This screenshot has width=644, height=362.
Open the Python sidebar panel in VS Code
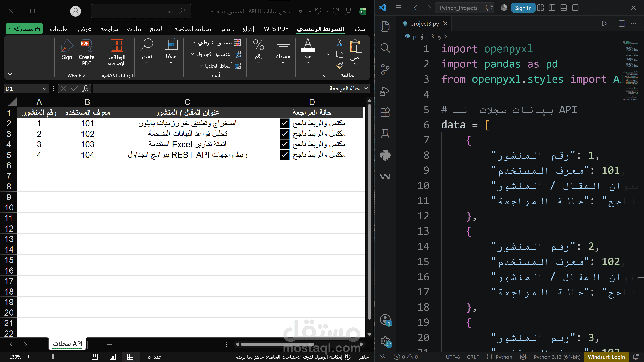coord(385,155)
